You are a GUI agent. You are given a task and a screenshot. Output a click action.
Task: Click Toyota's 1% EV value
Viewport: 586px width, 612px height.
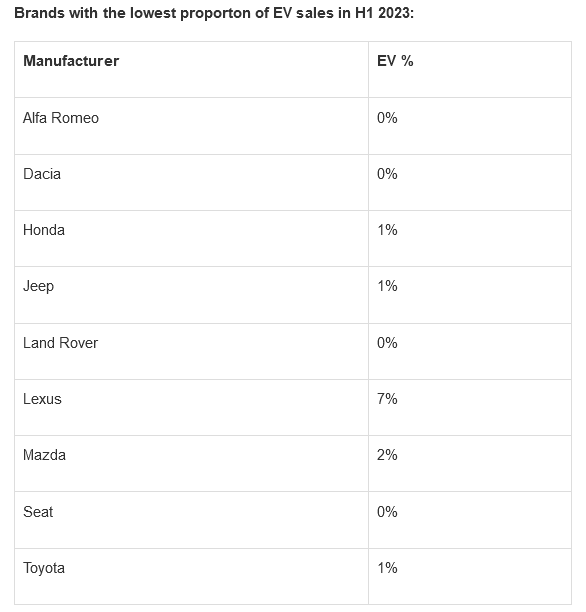pyautogui.click(x=387, y=568)
